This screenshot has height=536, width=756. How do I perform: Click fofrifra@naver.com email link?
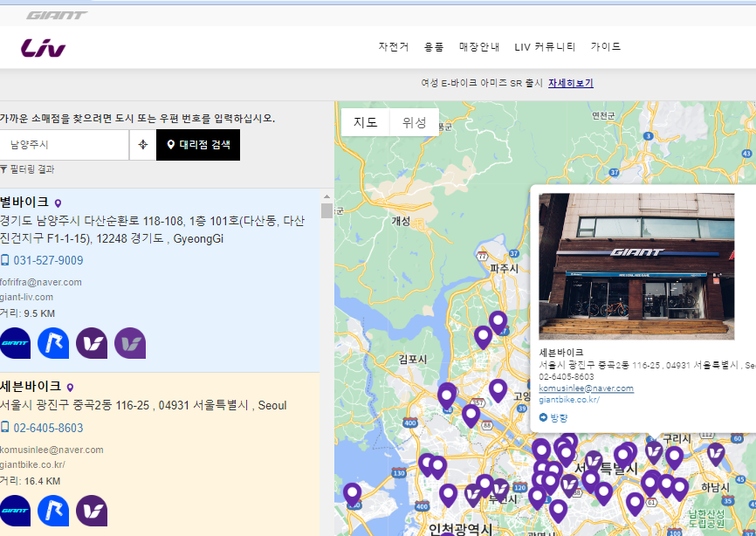[x=41, y=282]
